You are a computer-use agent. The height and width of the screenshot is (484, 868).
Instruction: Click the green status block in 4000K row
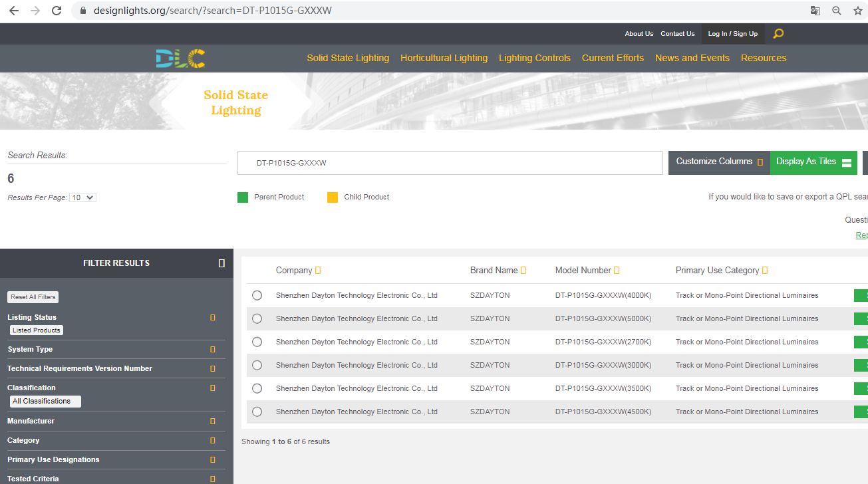click(x=861, y=296)
